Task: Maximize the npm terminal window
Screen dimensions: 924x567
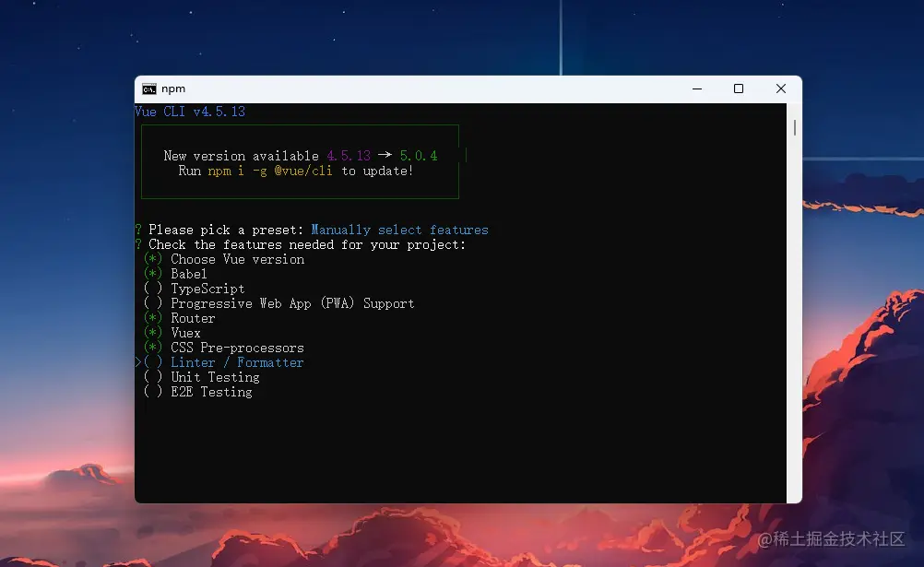Action: 739,89
